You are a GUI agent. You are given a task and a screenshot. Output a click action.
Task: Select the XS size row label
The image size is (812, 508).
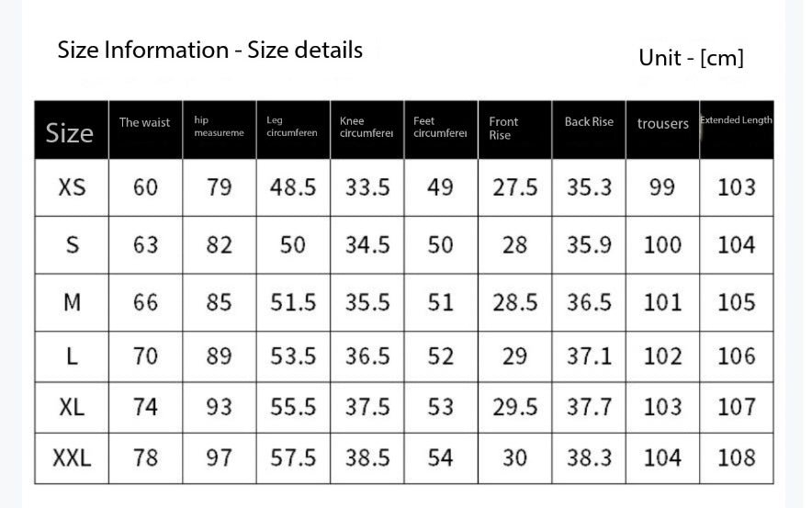click(x=72, y=187)
